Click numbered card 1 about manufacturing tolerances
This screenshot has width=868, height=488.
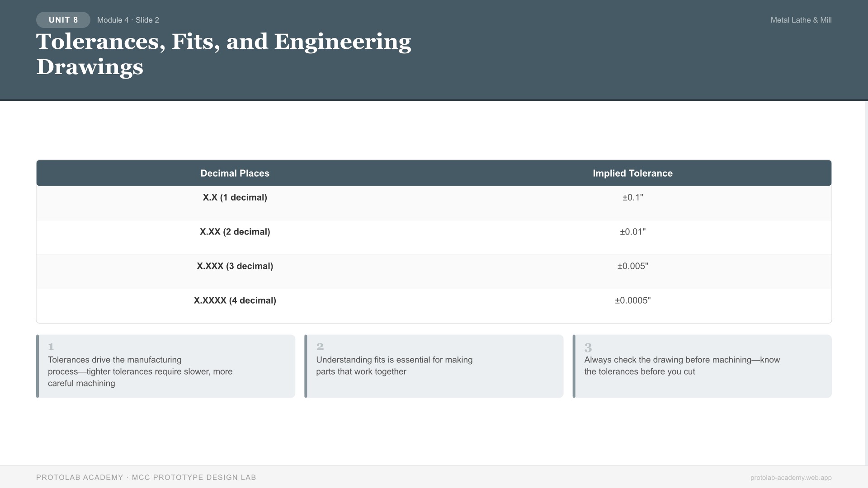pyautogui.click(x=166, y=366)
